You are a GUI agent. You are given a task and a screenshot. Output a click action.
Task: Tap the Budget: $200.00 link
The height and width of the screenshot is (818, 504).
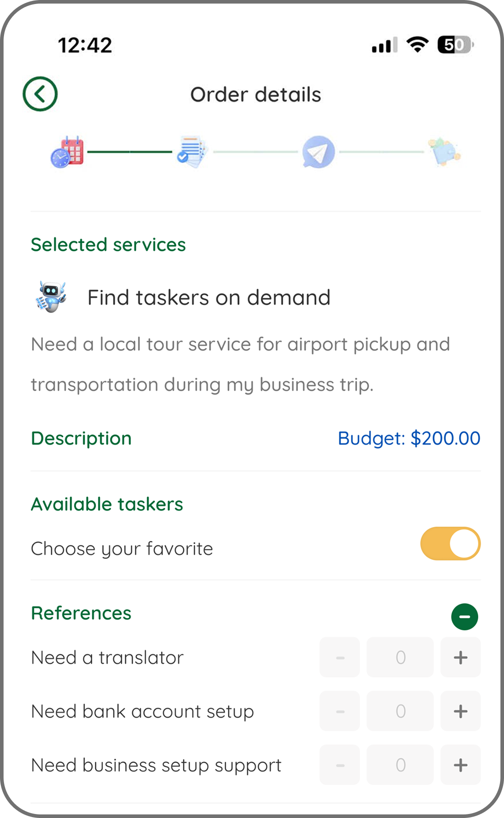tap(409, 438)
